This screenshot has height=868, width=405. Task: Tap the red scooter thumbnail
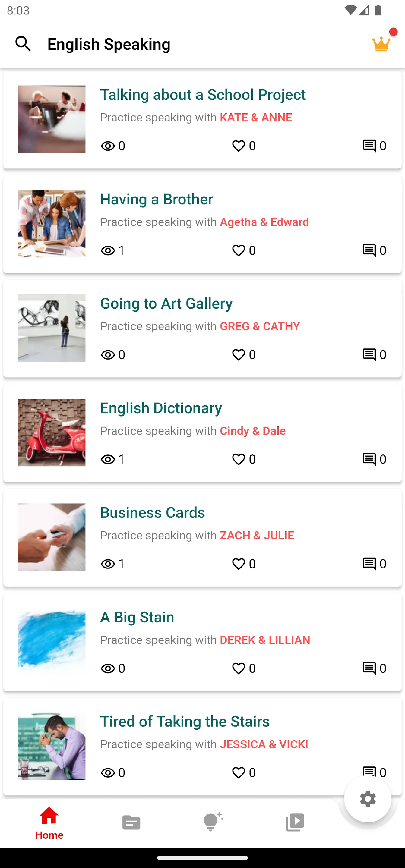point(52,433)
